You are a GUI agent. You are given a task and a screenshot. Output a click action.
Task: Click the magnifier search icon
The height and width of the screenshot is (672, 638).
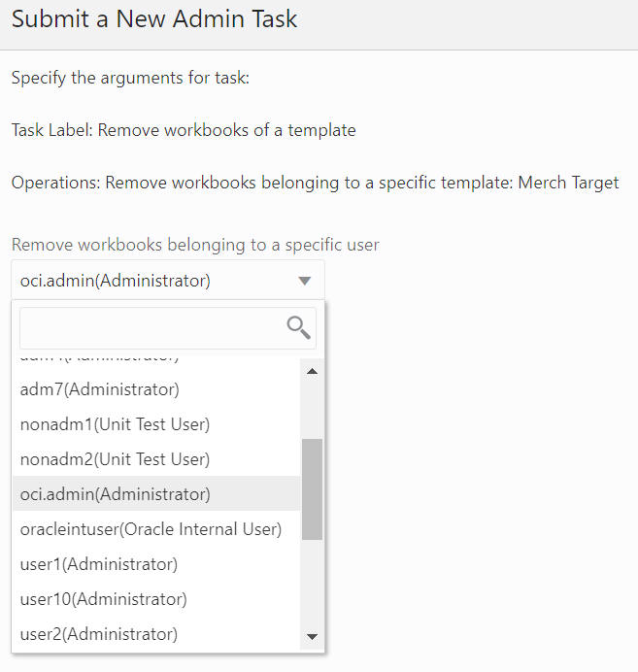(x=299, y=328)
